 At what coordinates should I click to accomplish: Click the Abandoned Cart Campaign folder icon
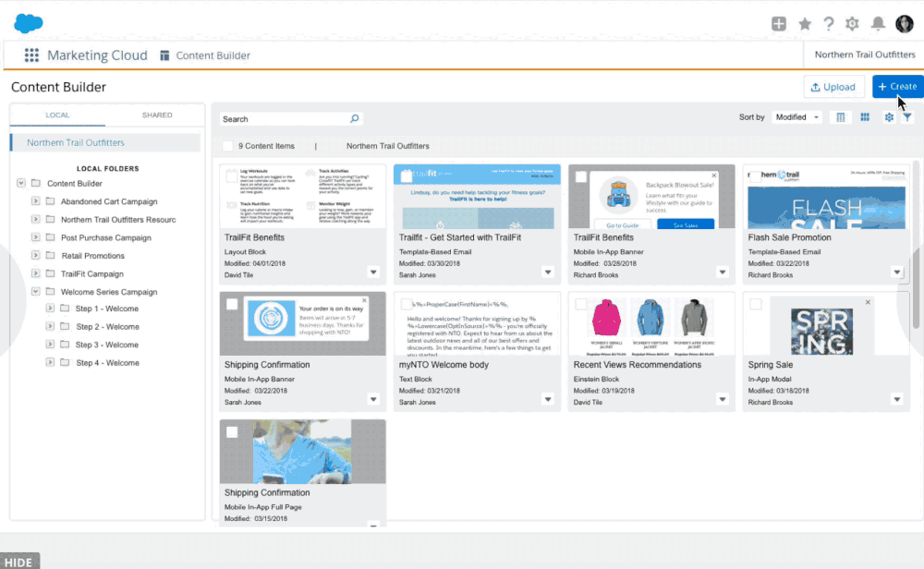[50, 201]
